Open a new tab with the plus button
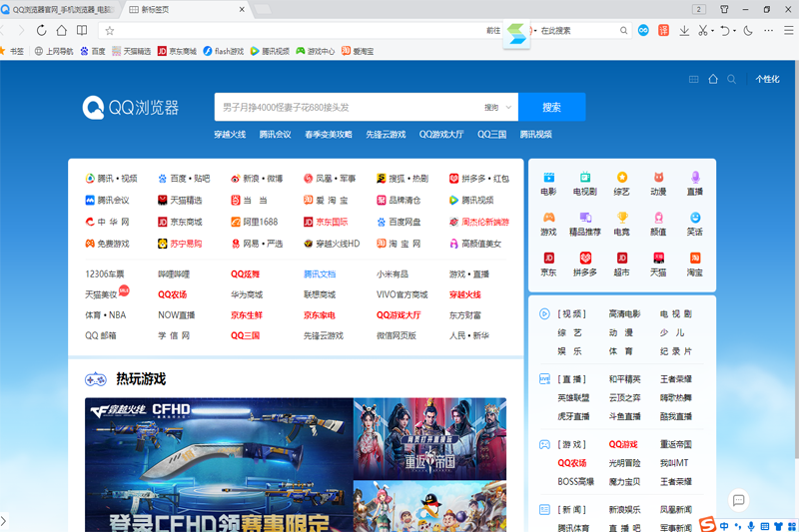The height and width of the screenshot is (532, 799). point(263,9)
